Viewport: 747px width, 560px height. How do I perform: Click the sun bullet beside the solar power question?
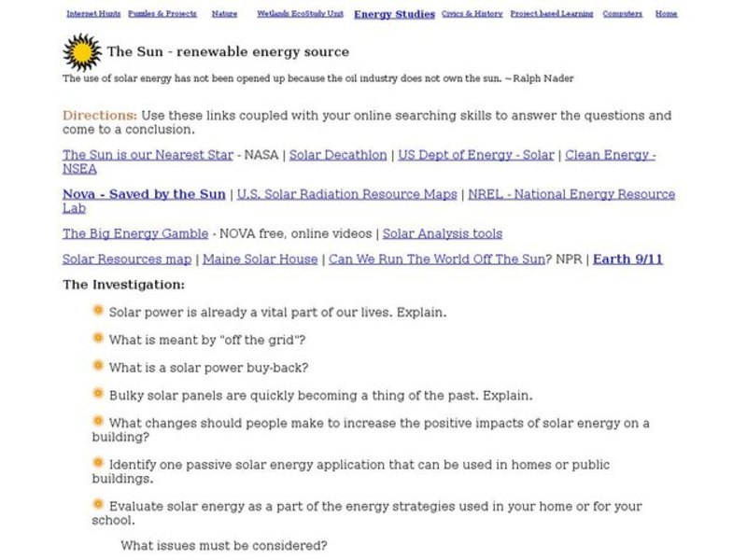[x=96, y=313]
